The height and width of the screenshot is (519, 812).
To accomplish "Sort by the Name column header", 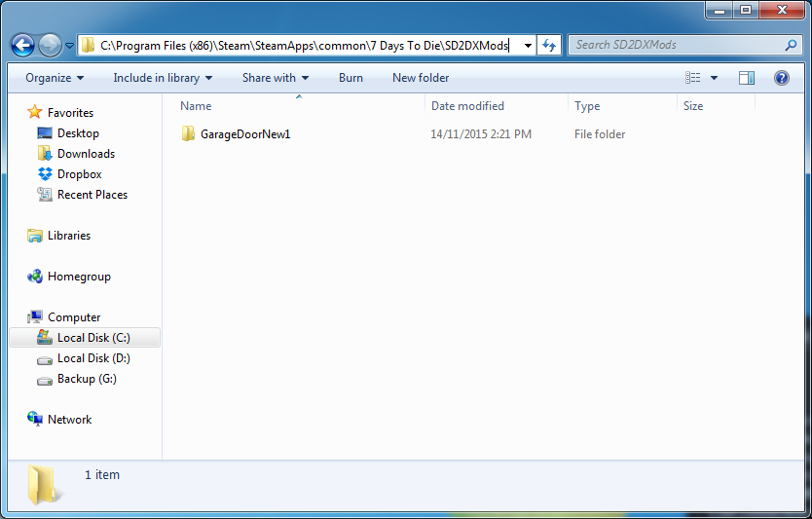I will click(x=196, y=106).
